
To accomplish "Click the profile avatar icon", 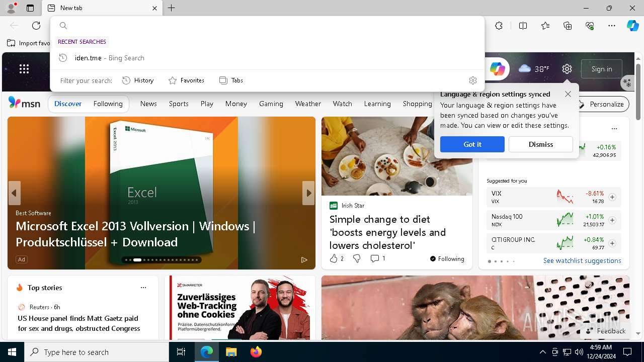I will (x=11, y=8).
